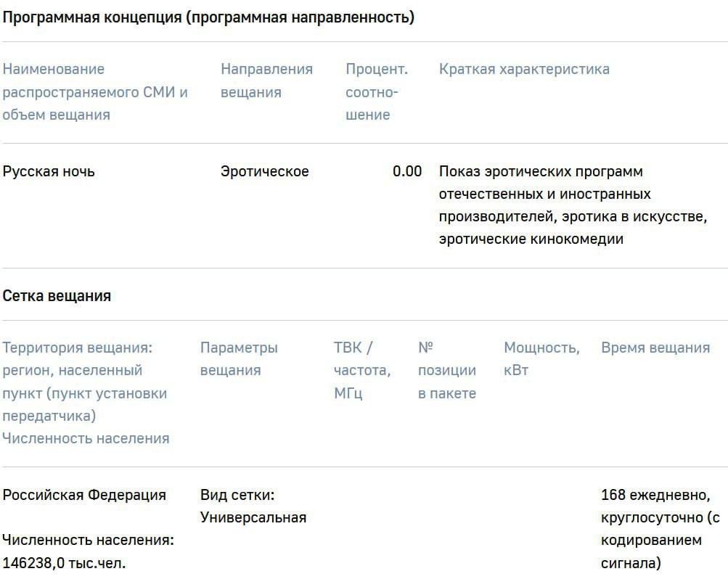Viewport: 728px width, 587px height.
Task: Click the 'Процент. соотношение' column header
Action: tap(376, 91)
